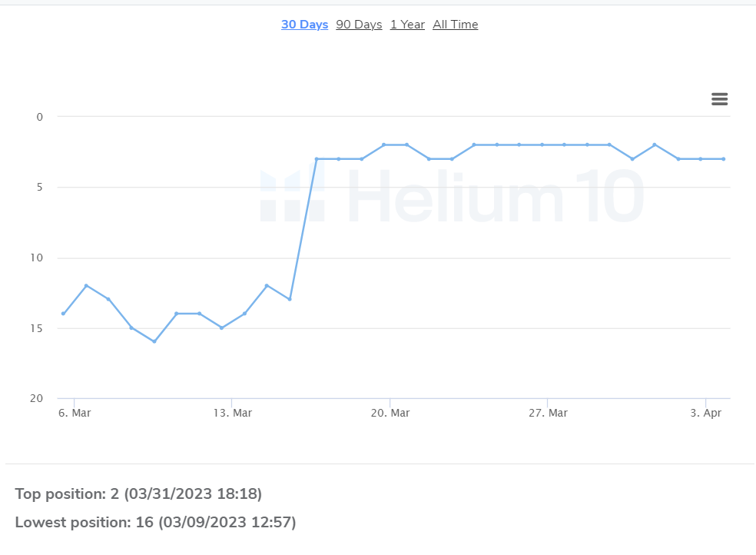Screen dimensions: 756x555
Task: Click the Helium 10 watermark logo icon
Action: tap(293, 194)
